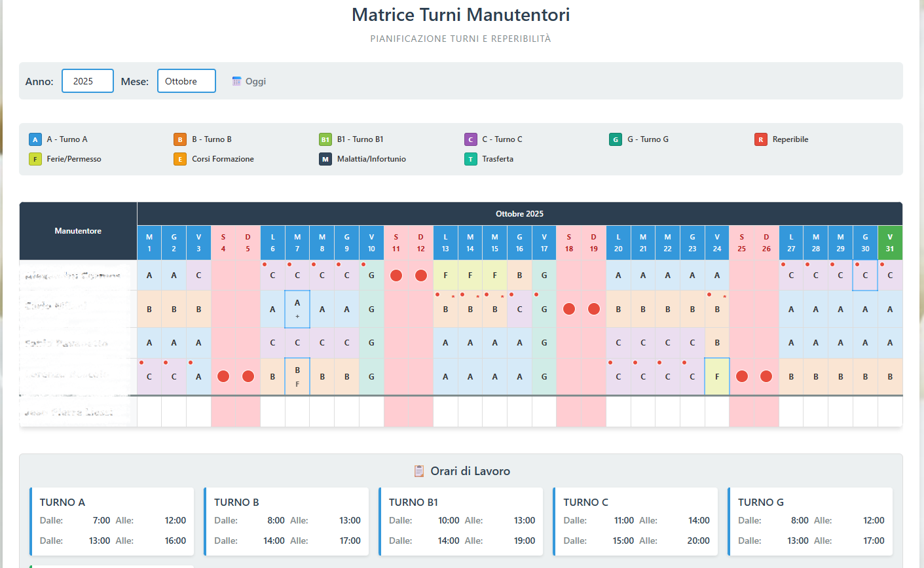The height and width of the screenshot is (568, 924).
Task: Click the E Corsi Formazione legend icon
Action: pos(179,158)
